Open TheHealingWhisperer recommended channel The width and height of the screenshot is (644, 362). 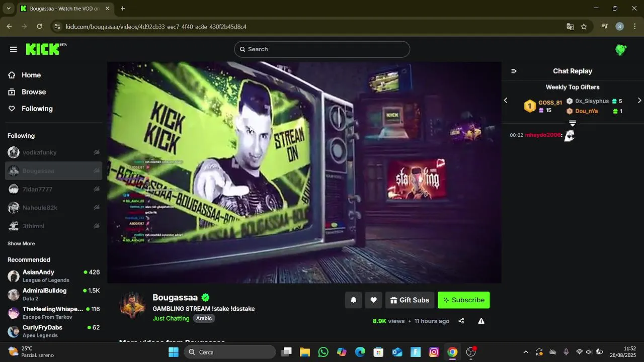coord(53,313)
